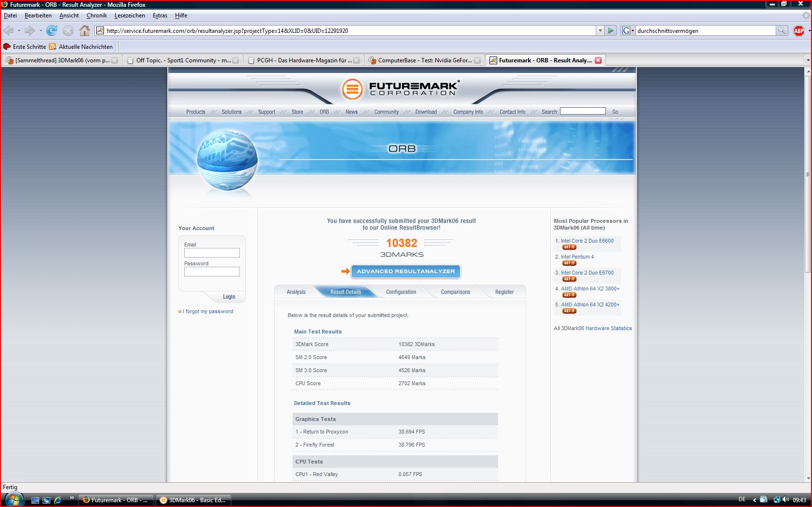Click the browser Back arrow button
The image size is (812, 507).
click(x=8, y=30)
